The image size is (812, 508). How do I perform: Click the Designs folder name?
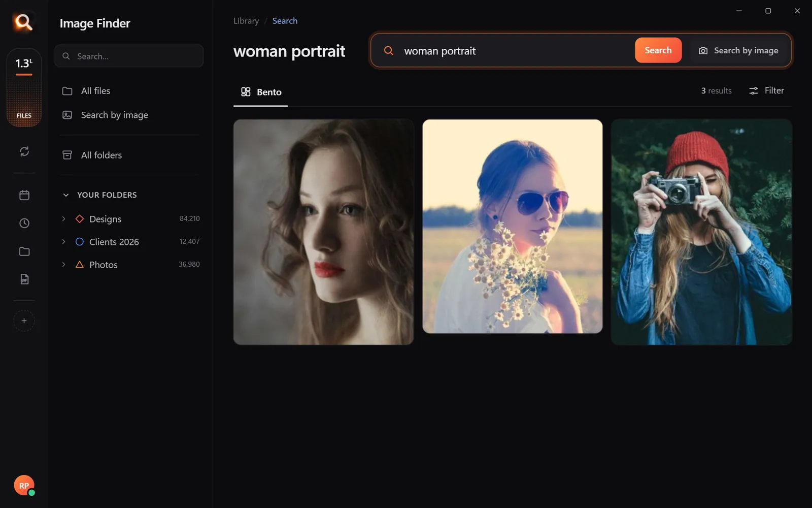pos(106,219)
